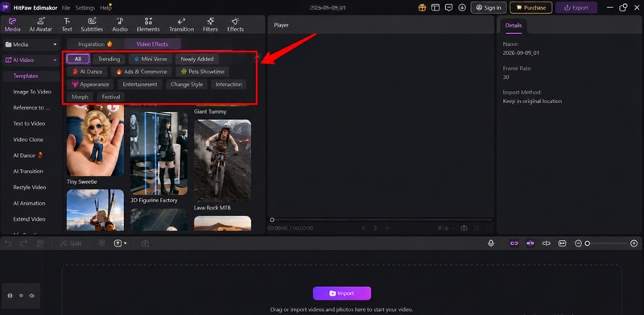Click the purple Import button
This screenshot has width=644, height=315.
[341, 293]
